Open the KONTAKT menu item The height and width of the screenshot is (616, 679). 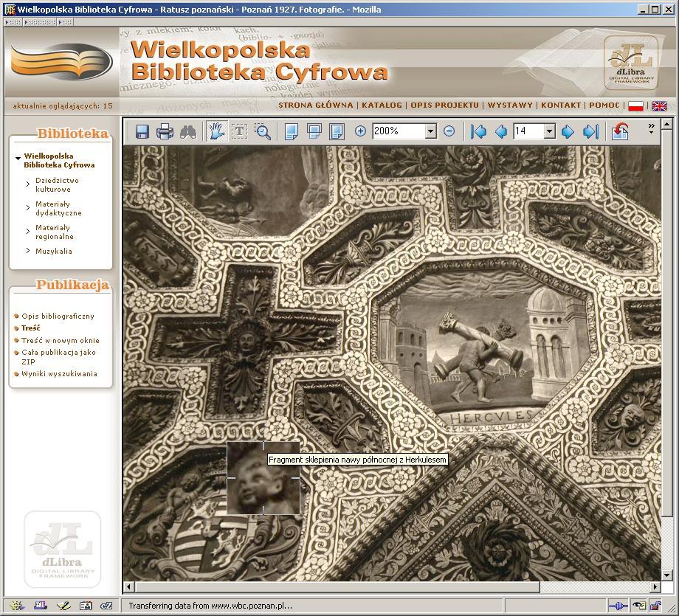pos(561,105)
